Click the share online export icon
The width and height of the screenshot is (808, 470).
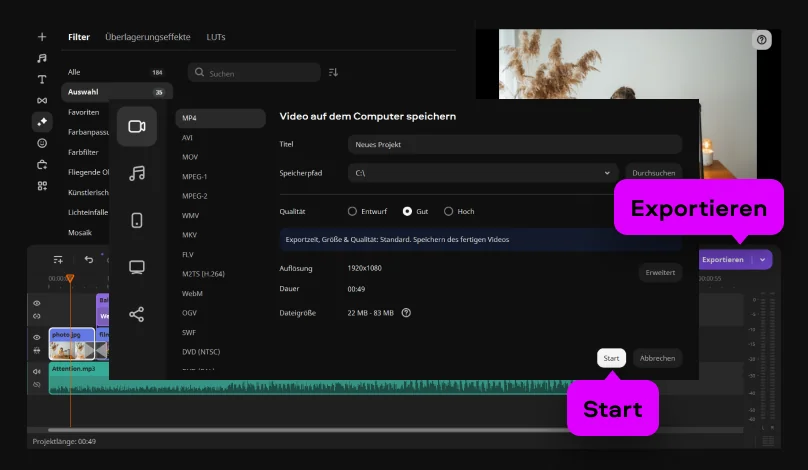137,314
